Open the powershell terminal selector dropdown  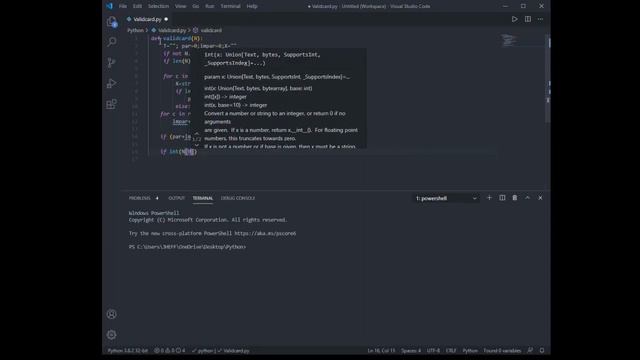point(447,198)
